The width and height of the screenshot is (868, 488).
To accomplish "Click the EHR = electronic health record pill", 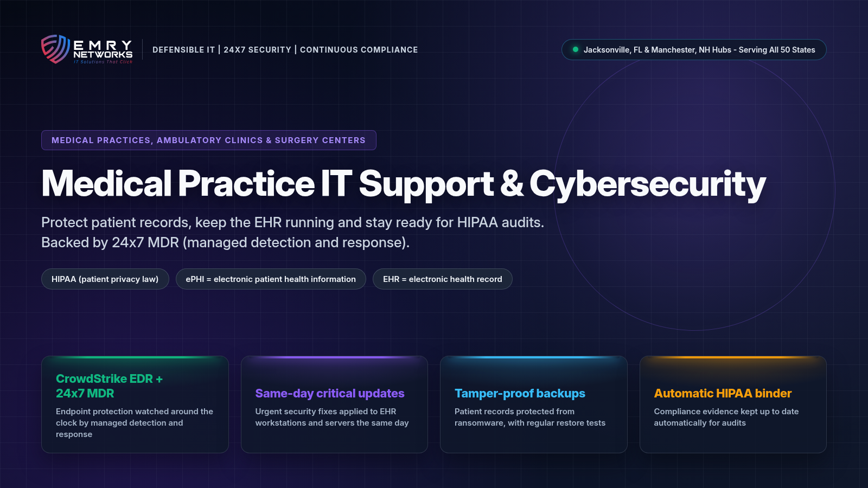I will point(443,279).
